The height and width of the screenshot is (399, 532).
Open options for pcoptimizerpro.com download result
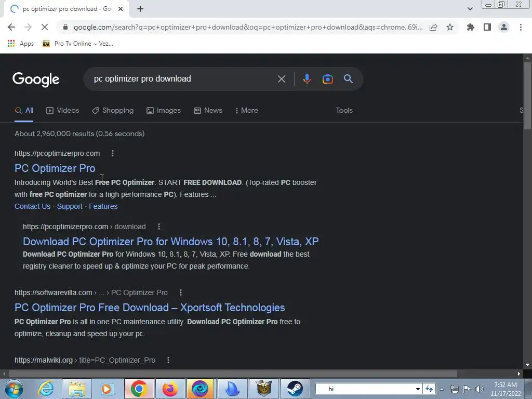(159, 227)
